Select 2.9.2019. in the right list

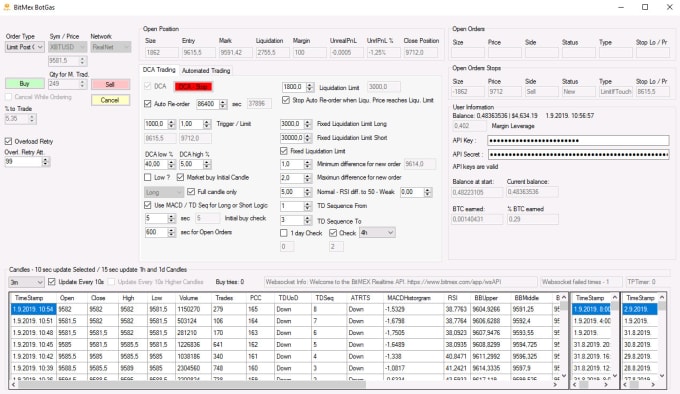(x=640, y=309)
